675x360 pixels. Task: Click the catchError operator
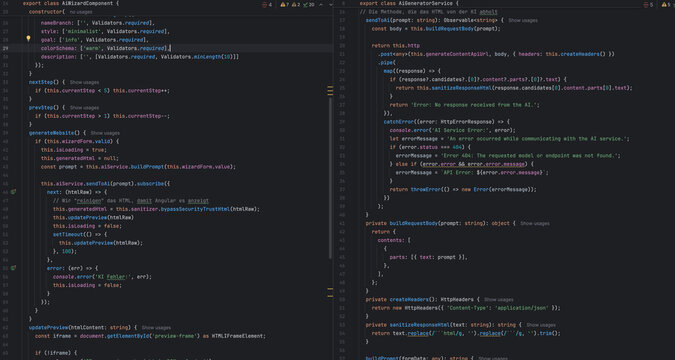click(399, 122)
